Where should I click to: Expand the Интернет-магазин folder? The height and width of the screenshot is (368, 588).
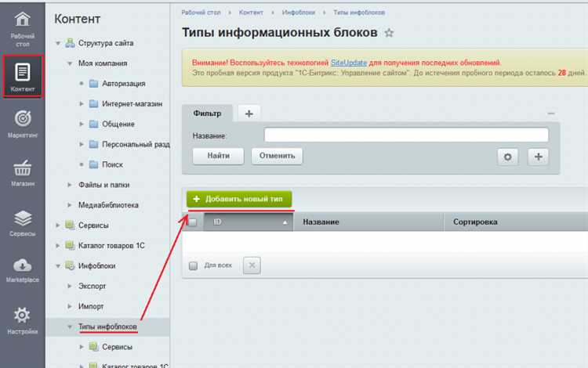[82, 103]
